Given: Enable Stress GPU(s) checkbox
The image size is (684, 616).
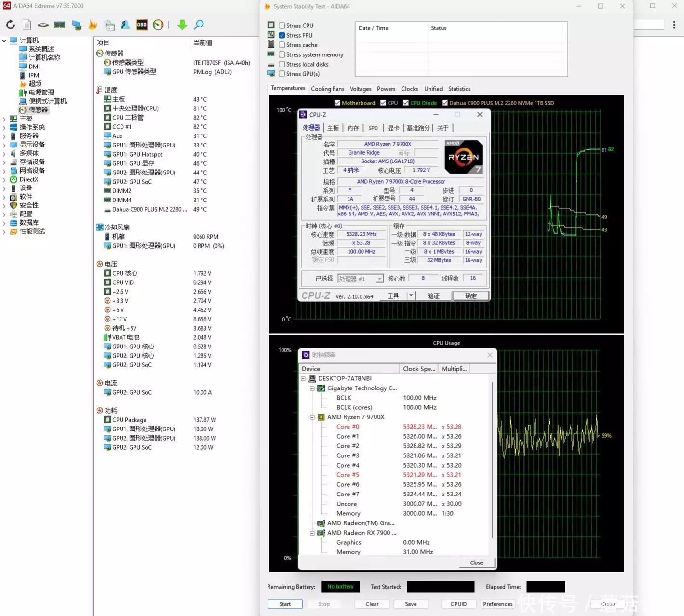Looking at the screenshot, I should [x=282, y=74].
